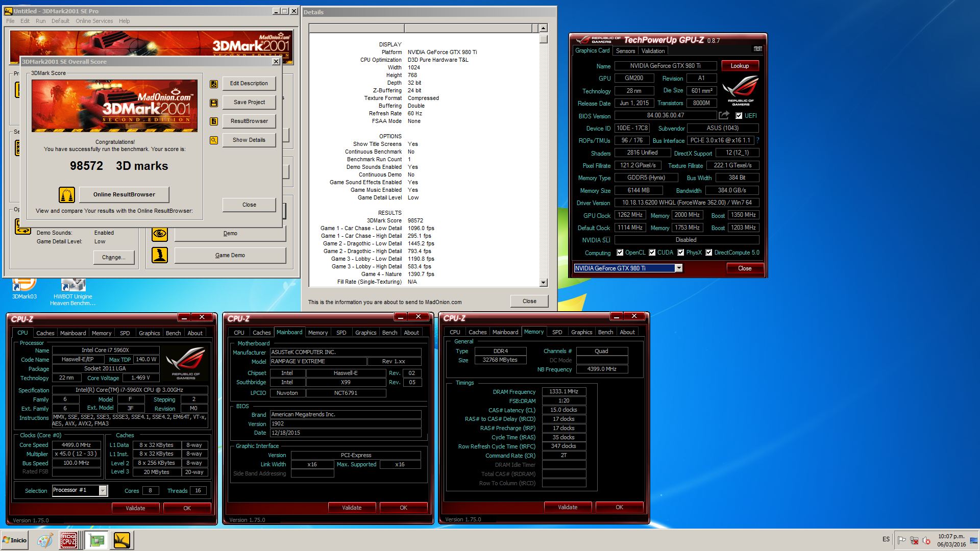Click the Details vertical scrollbar thumb
This screenshot has width=980, height=551.
(543, 39)
